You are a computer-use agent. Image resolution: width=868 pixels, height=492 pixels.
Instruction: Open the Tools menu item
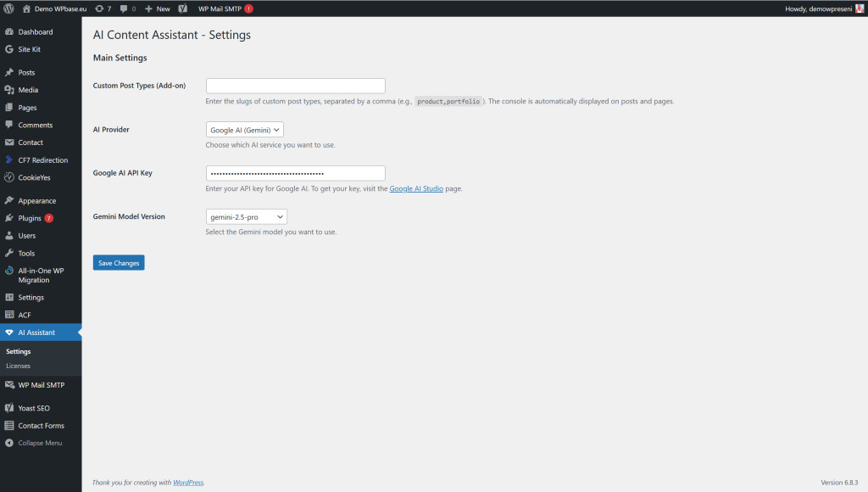tap(41, 253)
